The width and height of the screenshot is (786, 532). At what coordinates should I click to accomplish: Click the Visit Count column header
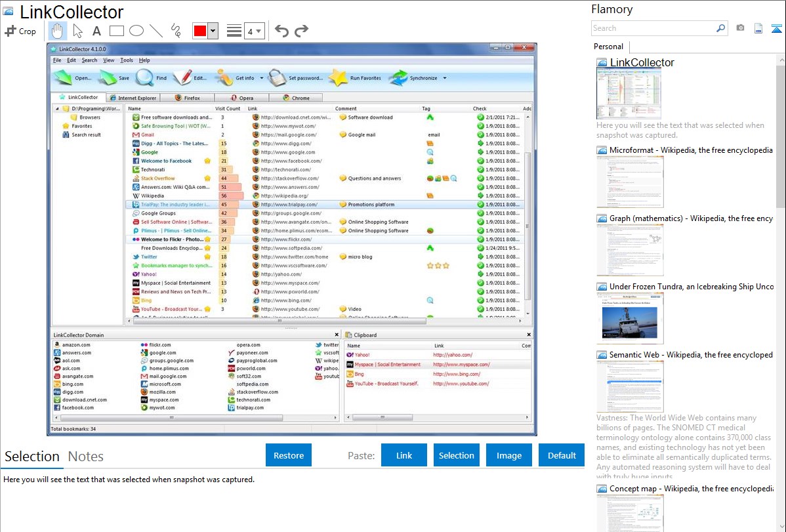point(228,108)
